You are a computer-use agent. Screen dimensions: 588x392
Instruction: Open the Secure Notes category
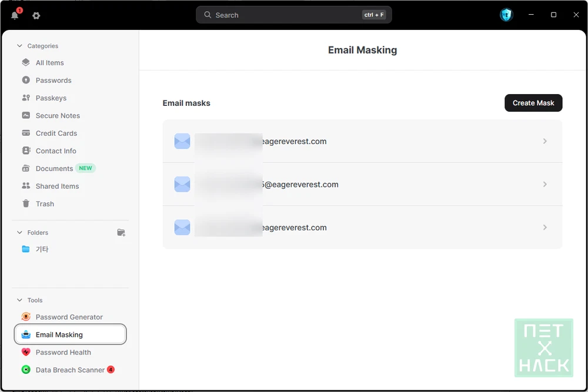coord(58,116)
